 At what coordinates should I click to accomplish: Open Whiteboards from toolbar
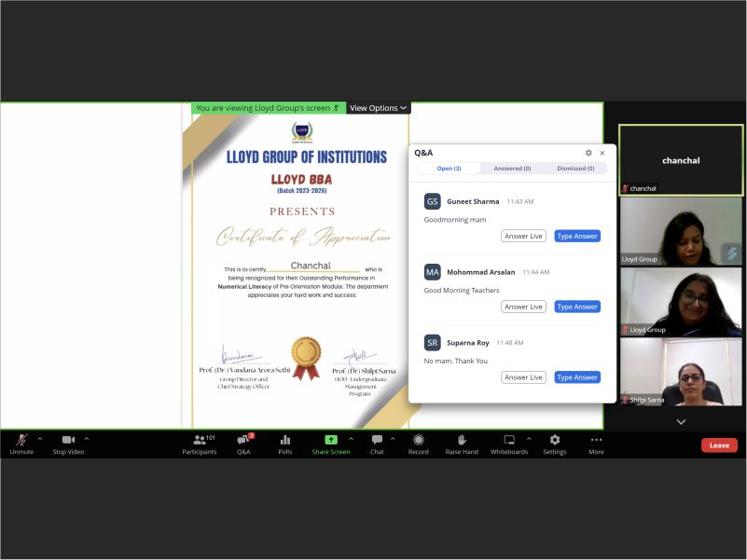[509, 444]
